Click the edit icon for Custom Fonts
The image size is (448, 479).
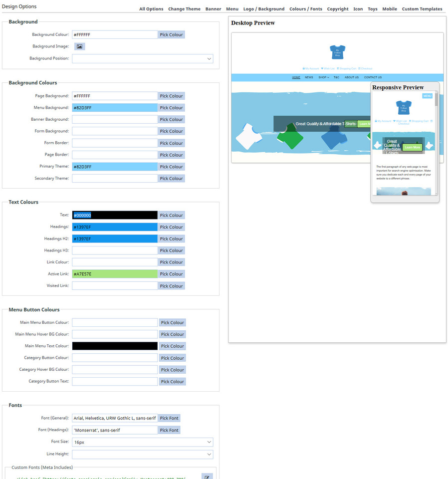pos(207,477)
